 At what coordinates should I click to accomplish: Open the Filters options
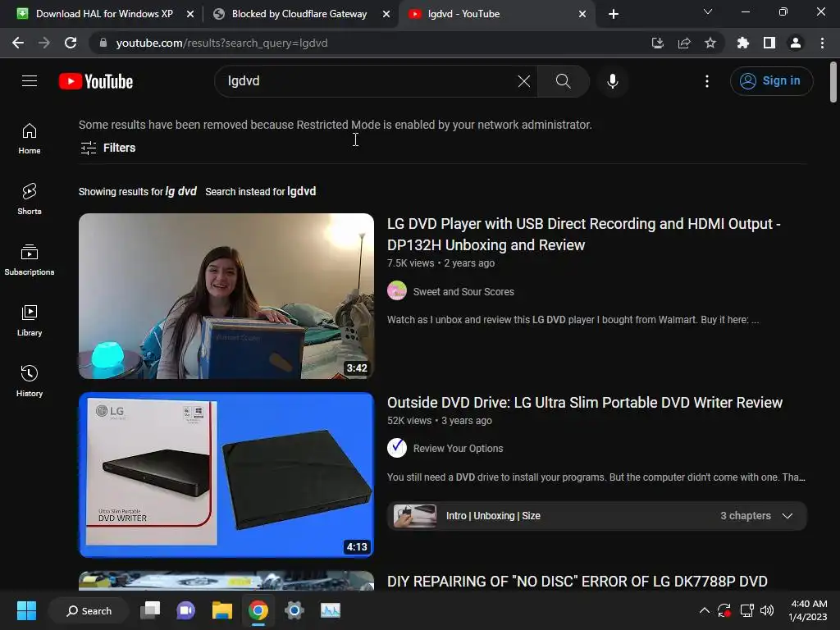pos(107,148)
